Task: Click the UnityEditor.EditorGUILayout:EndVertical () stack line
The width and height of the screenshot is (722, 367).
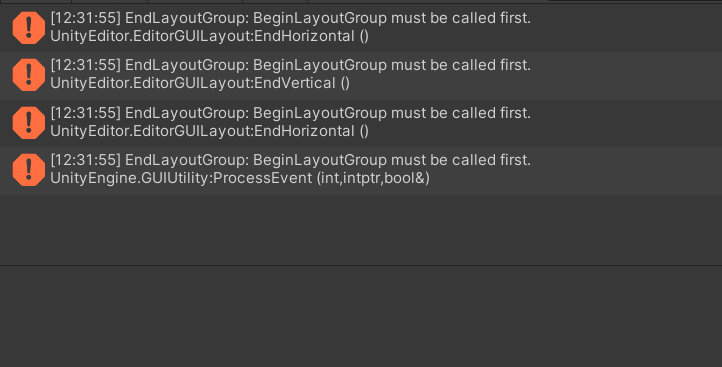Action: (x=200, y=83)
